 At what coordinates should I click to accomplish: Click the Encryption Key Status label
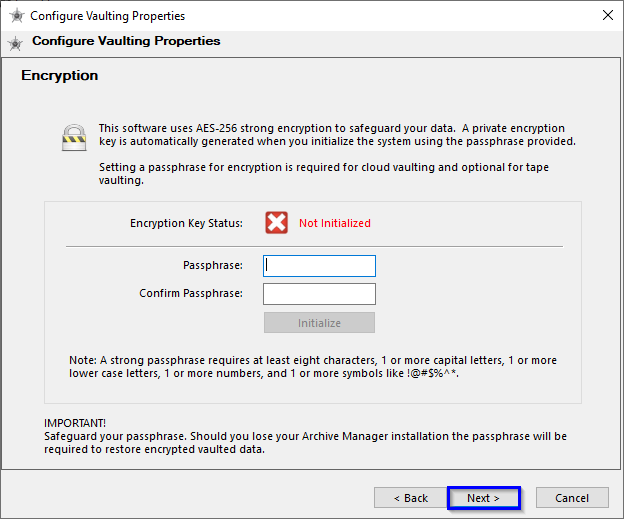186,223
